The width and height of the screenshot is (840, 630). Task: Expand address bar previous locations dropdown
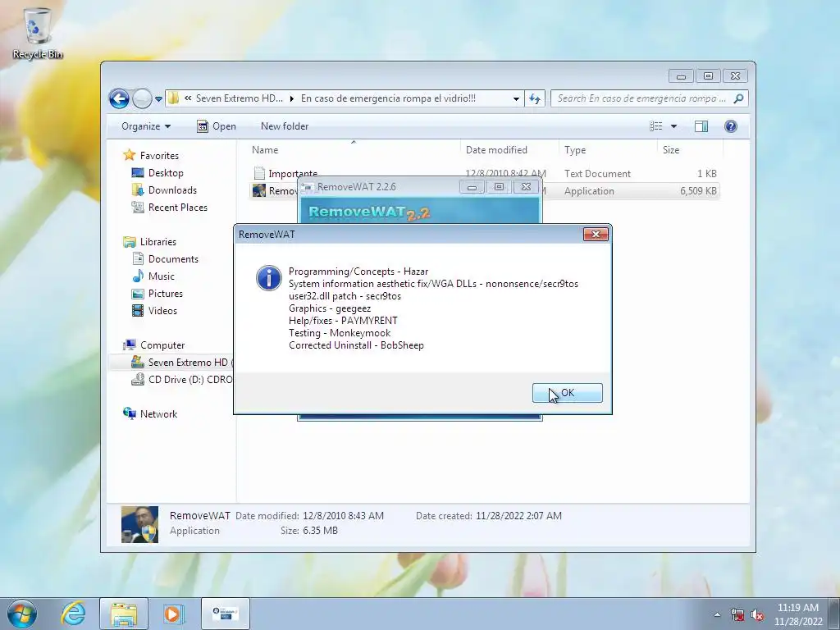coord(516,98)
